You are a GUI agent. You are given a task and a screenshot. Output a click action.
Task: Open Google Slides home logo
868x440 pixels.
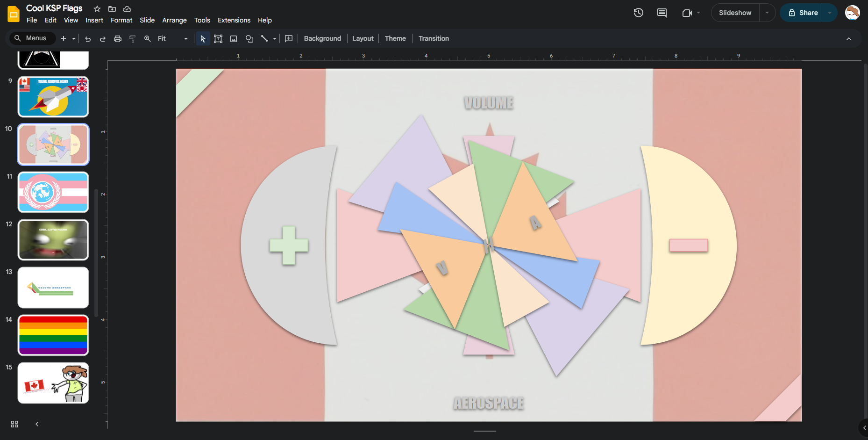tap(14, 14)
